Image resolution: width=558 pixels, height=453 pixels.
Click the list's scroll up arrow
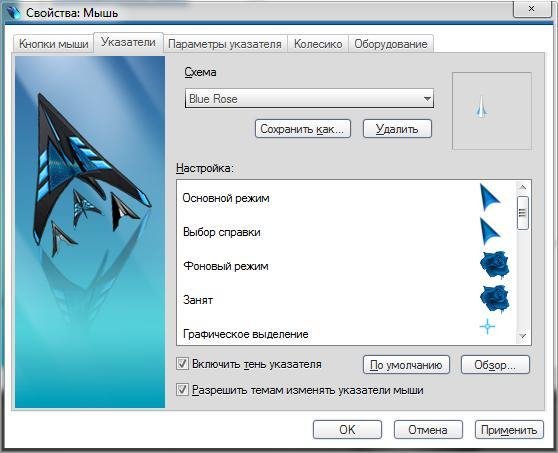(523, 187)
